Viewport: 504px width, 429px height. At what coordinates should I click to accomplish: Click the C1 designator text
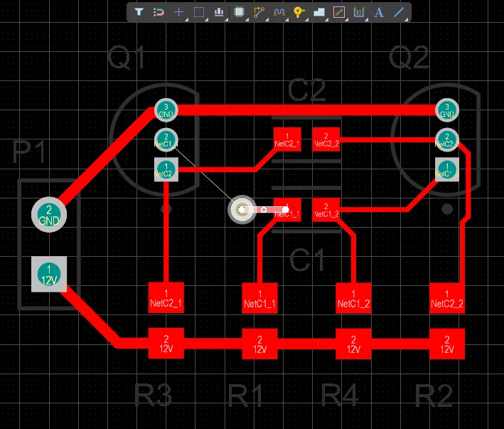point(306,260)
